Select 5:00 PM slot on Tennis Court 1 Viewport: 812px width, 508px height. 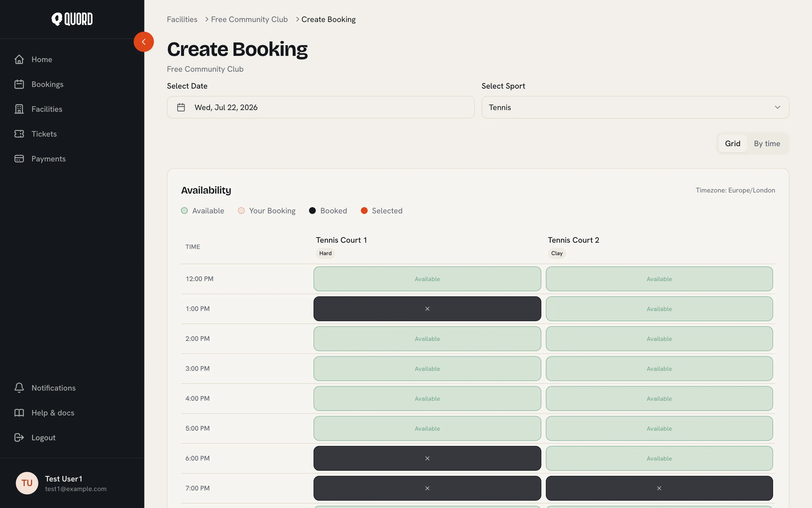click(x=427, y=428)
